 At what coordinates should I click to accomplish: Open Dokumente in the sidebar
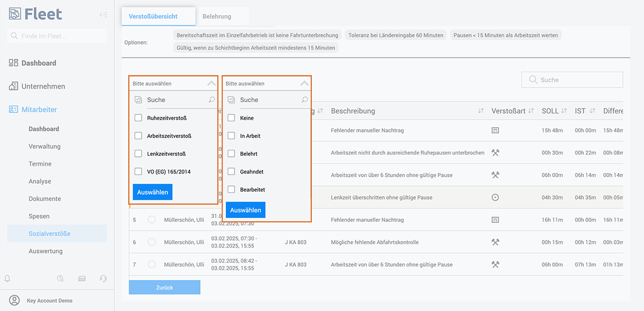point(45,199)
